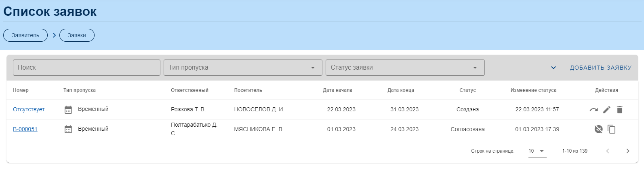Click calendar icon in the Отсутствует row

tap(68, 110)
